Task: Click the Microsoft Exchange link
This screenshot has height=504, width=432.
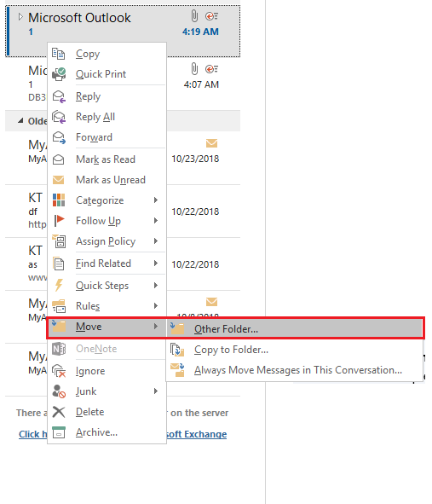Action: (197, 434)
